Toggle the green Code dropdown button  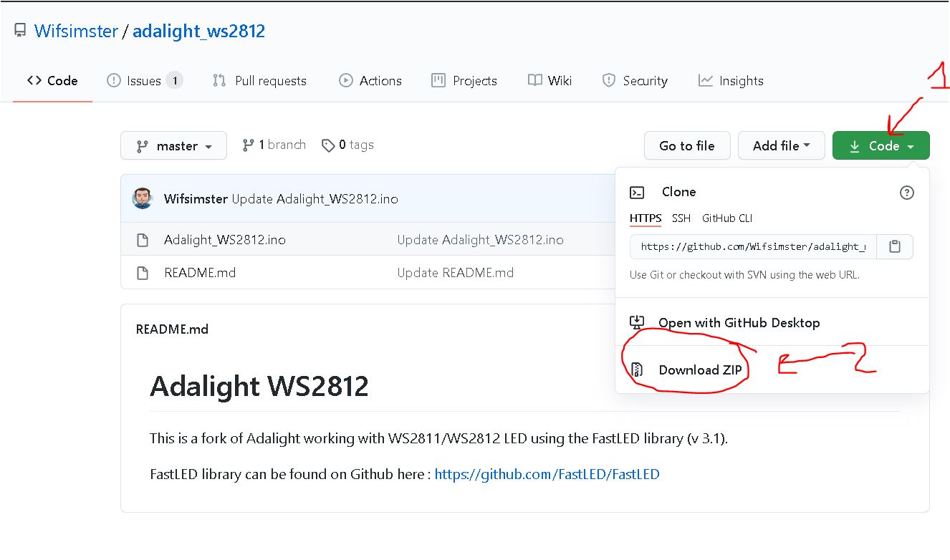coord(881,145)
